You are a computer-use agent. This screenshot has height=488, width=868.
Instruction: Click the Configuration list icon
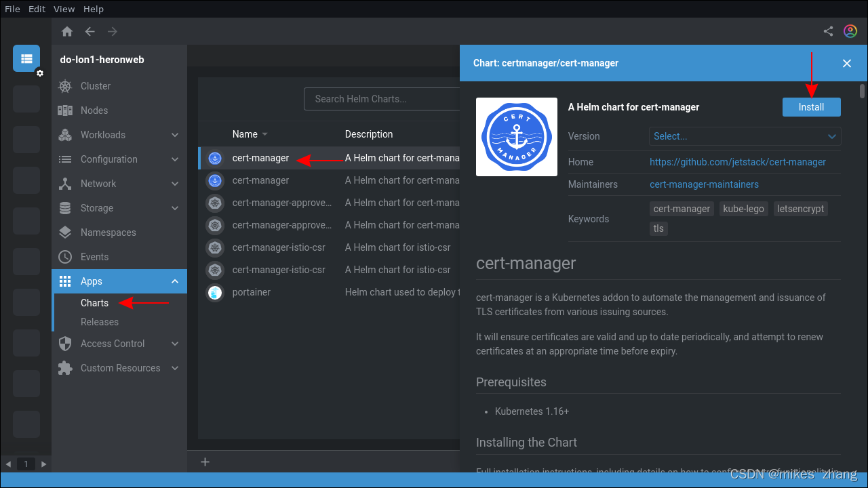tap(65, 159)
